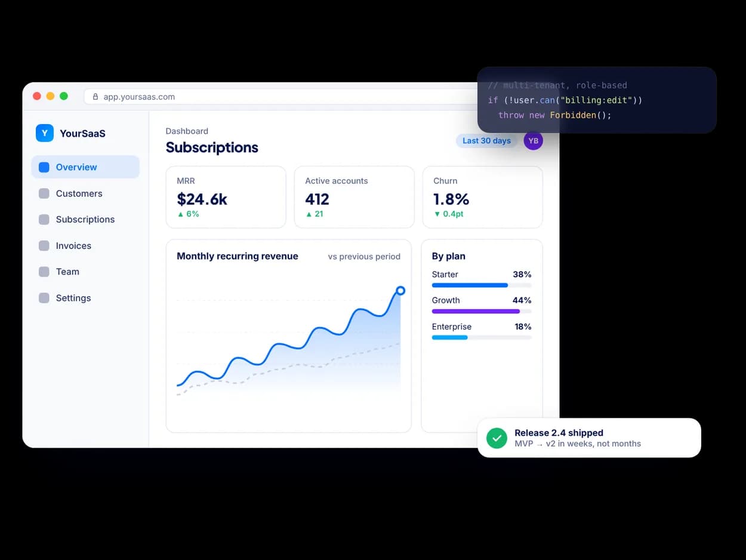
Task: Click the MRR up-arrow trend indicator
Action: click(180, 214)
